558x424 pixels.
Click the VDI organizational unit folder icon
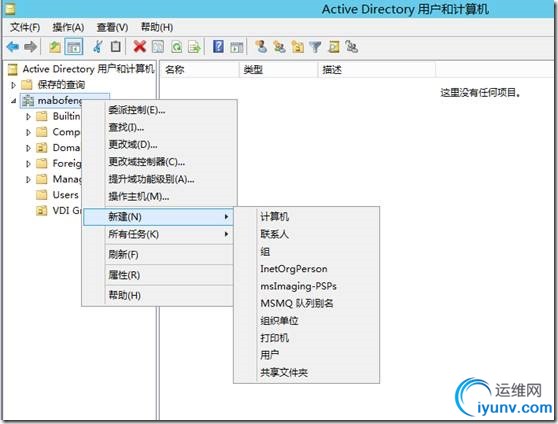pyautogui.click(x=42, y=210)
